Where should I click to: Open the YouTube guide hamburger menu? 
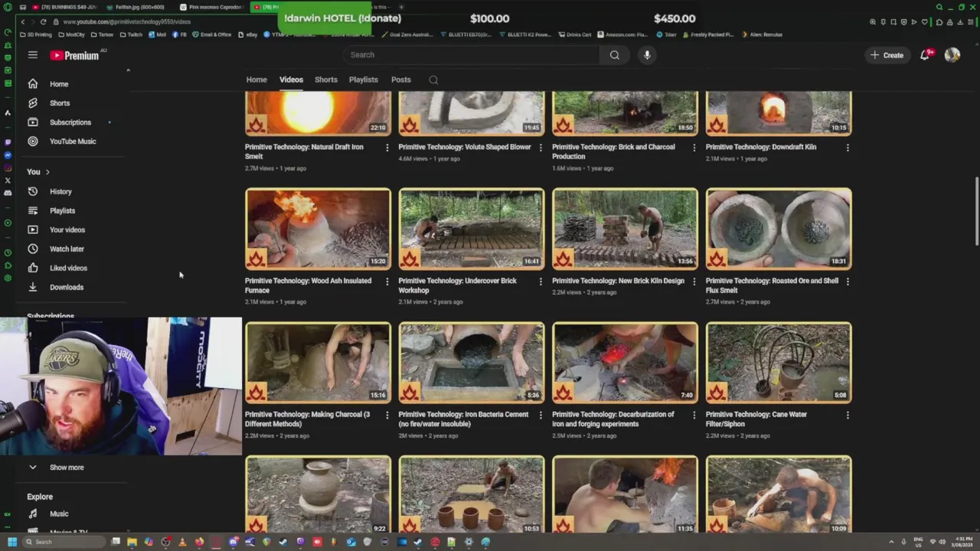33,55
